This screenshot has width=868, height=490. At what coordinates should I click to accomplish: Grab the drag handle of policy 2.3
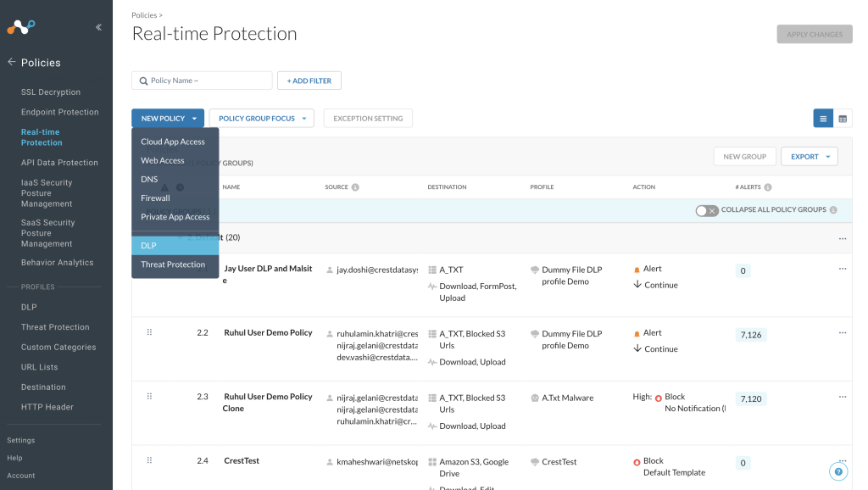pyautogui.click(x=149, y=397)
